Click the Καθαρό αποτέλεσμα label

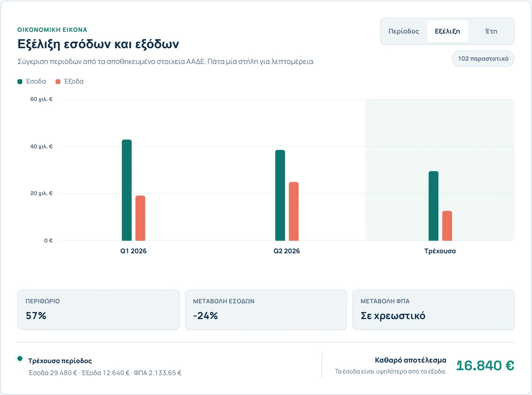pyautogui.click(x=411, y=360)
